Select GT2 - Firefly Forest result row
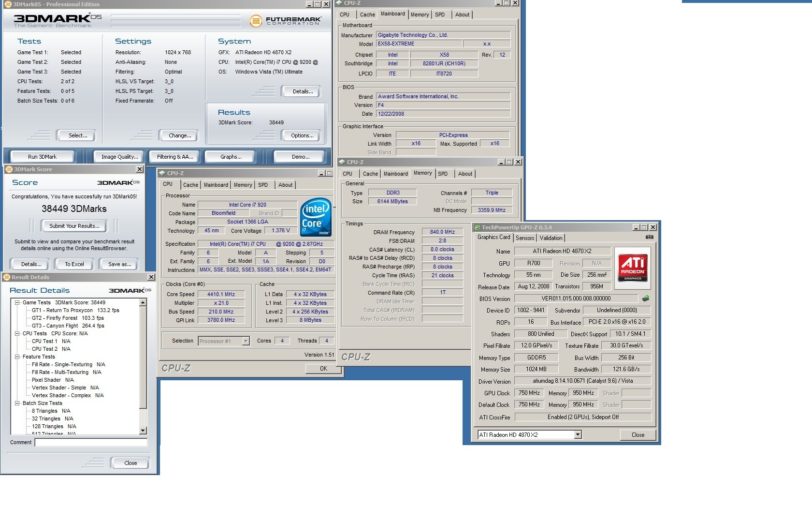This screenshot has height=508, width=812. tap(68, 318)
